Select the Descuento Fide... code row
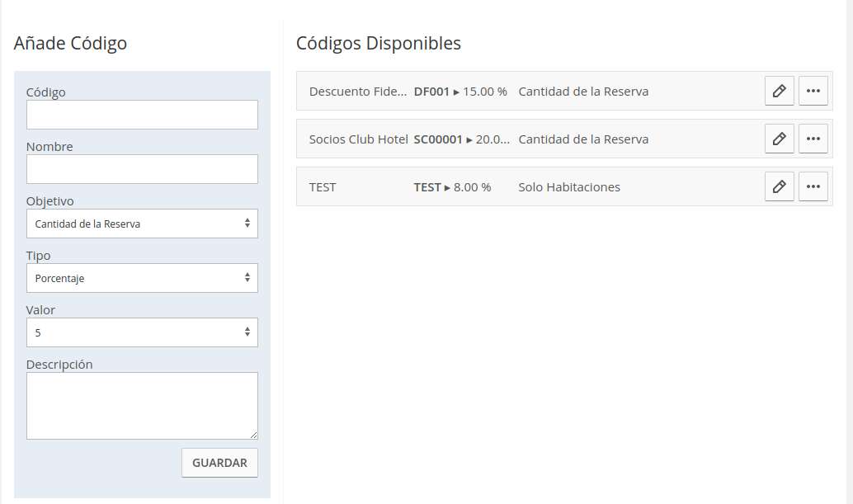 click(x=358, y=92)
